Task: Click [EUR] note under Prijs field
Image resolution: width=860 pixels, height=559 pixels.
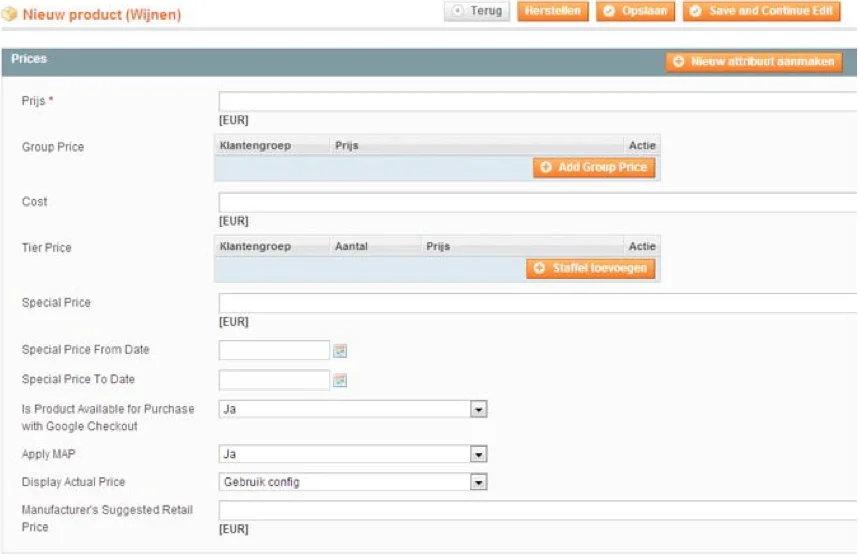Action: tap(234, 120)
